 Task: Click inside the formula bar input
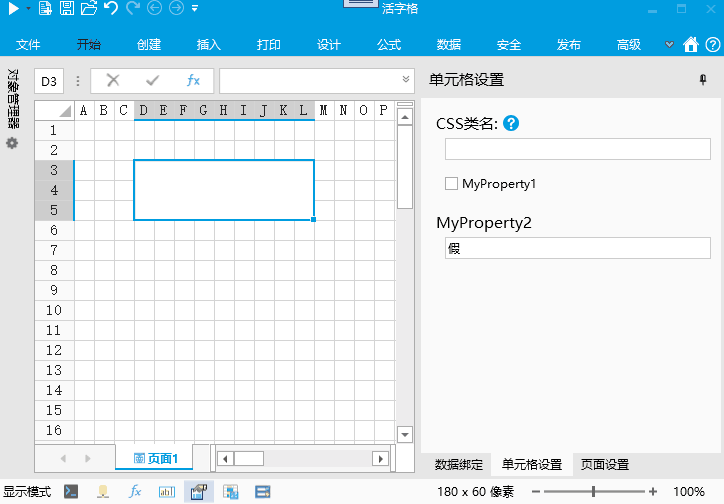click(x=309, y=81)
